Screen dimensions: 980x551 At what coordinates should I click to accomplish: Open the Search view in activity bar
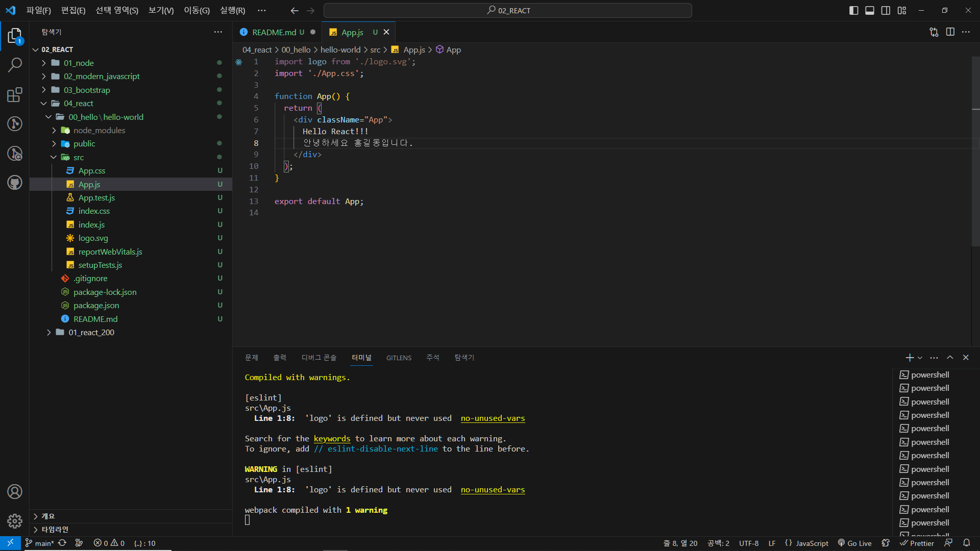pyautogui.click(x=15, y=65)
